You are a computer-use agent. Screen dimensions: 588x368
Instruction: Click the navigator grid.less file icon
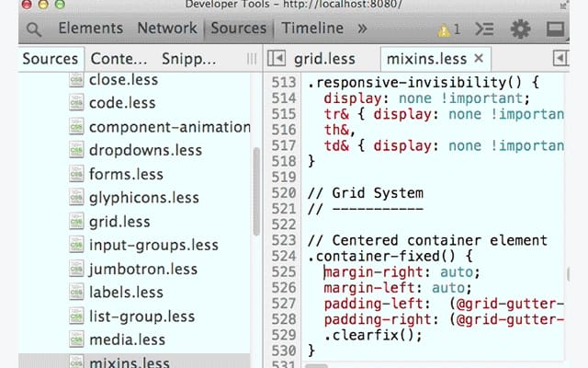pos(76,222)
